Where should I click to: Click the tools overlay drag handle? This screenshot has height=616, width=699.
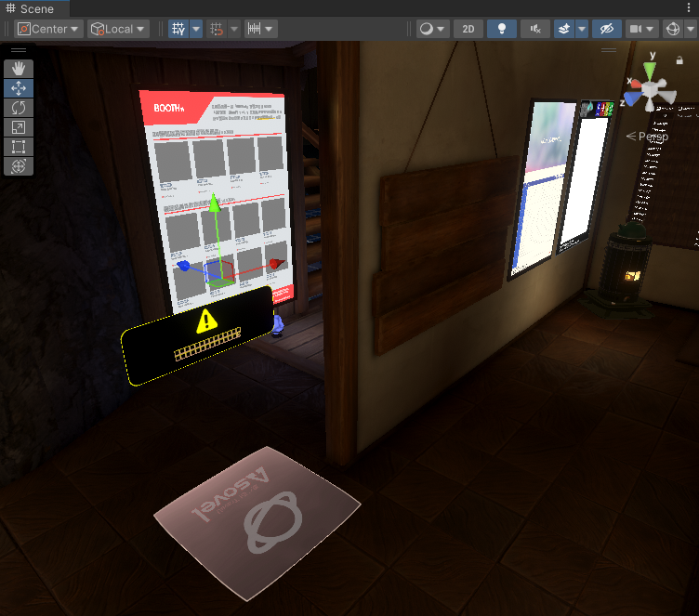[19, 50]
